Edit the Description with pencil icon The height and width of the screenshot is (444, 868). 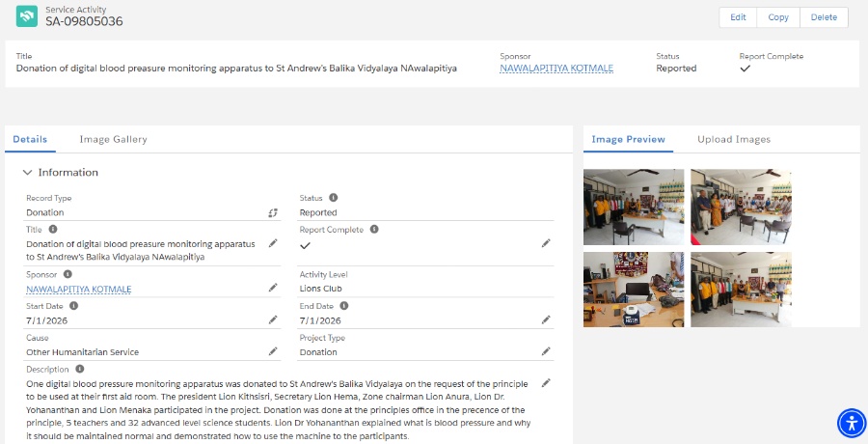pyautogui.click(x=546, y=382)
